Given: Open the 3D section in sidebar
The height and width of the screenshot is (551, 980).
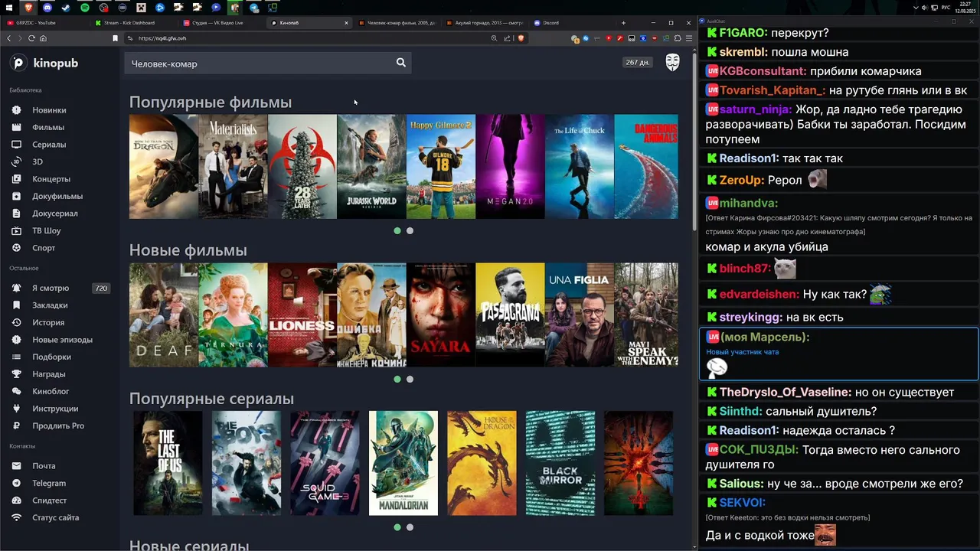Looking at the screenshot, I should 38,161.
